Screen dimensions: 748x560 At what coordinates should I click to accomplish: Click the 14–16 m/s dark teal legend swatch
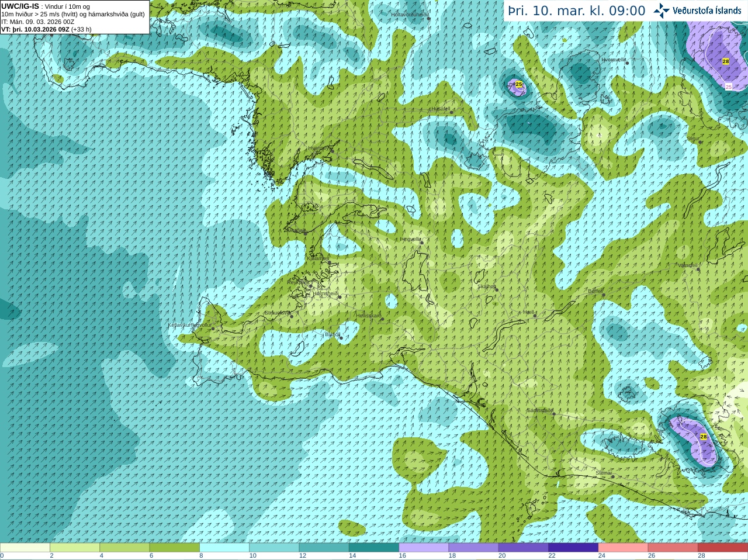(374, 548)
